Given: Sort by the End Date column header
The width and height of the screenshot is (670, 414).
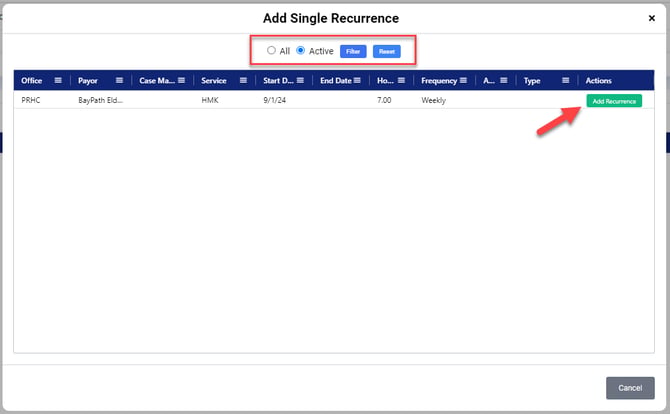Looking at the screenshot, I should click(334, 81).
